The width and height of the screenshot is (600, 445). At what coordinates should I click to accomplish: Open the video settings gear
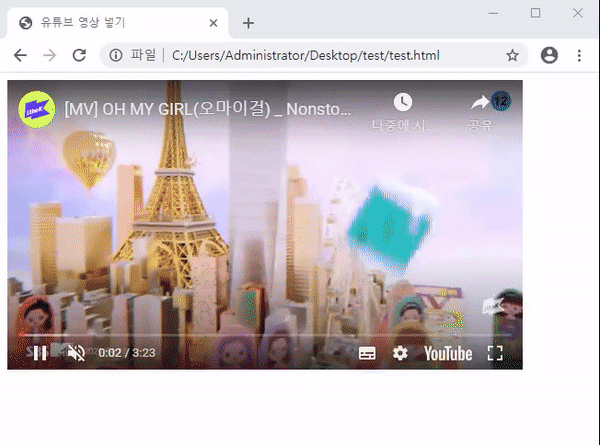click(400, 353)
